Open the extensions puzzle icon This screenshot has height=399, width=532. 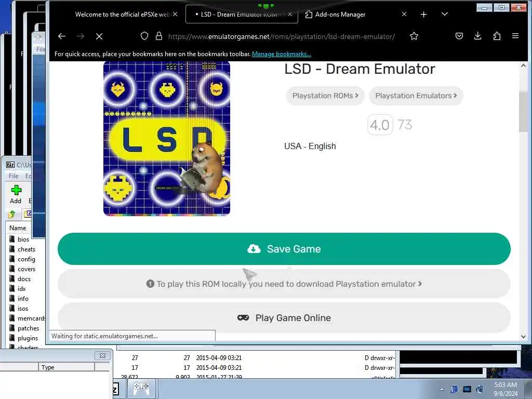click(497, 36)
